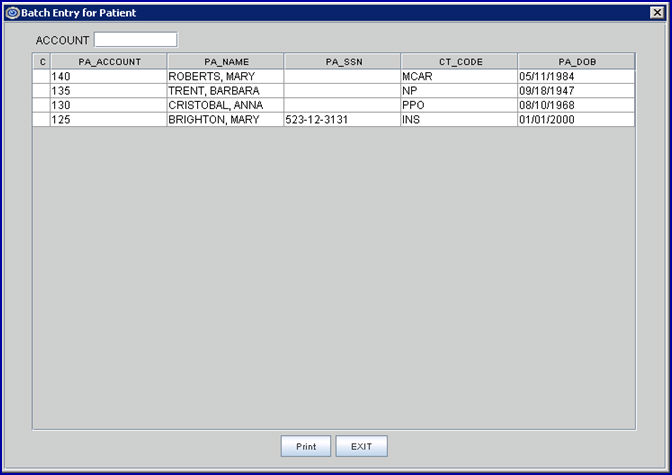Click date of birth 01/01/2000
The image size is (672, 475).
pos(576,120)
